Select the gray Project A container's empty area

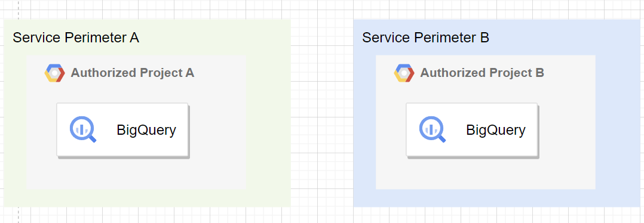[x=136, y=174]
